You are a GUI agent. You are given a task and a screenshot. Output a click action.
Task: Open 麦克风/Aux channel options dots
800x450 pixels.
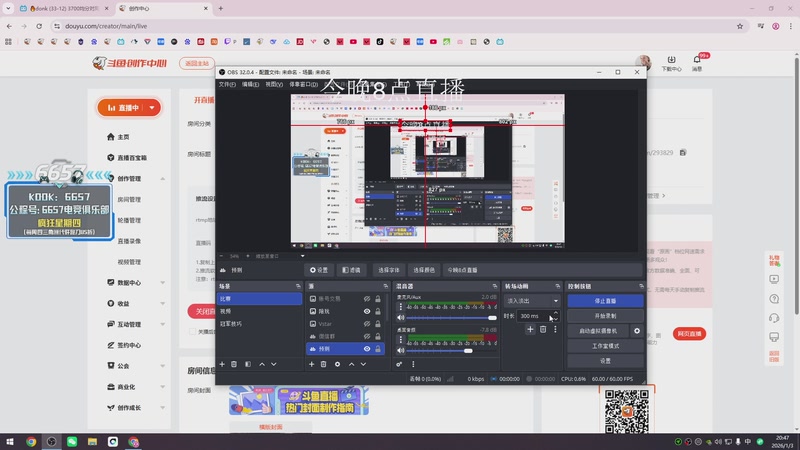click(x=401, y=307)
